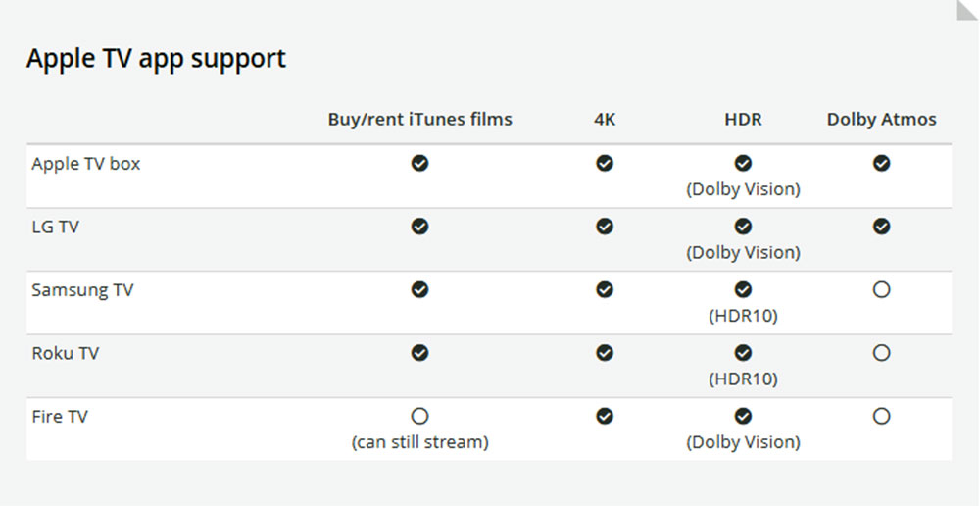The width and height of the screenshot is (980, 506).
Task: Click the Apple TV app support heading
Action: tap(156, 58)
